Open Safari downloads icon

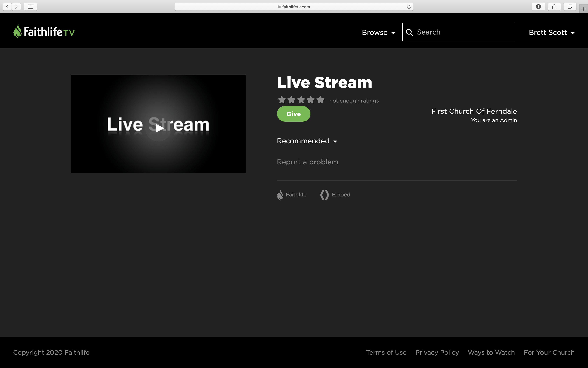tap(538, 7)
